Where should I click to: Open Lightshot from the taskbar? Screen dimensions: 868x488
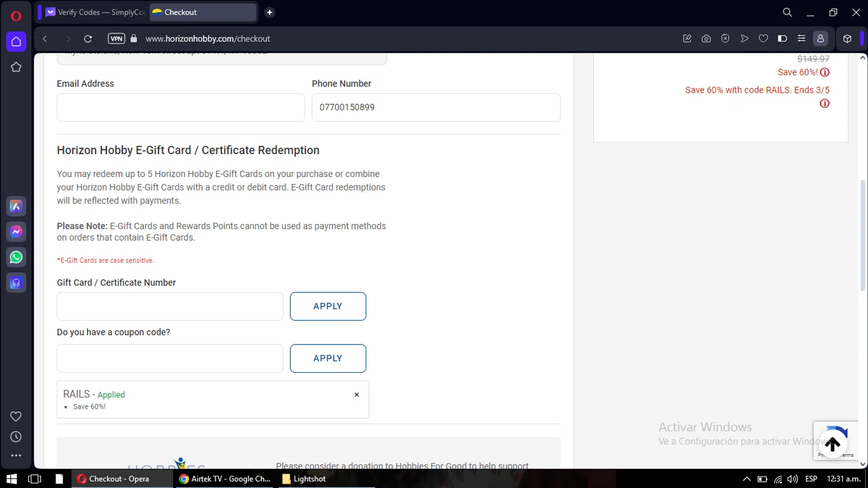click(304, 479)
